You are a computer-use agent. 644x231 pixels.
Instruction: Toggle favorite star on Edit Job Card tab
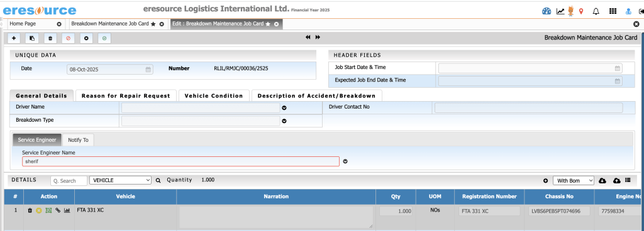(268, 24)
